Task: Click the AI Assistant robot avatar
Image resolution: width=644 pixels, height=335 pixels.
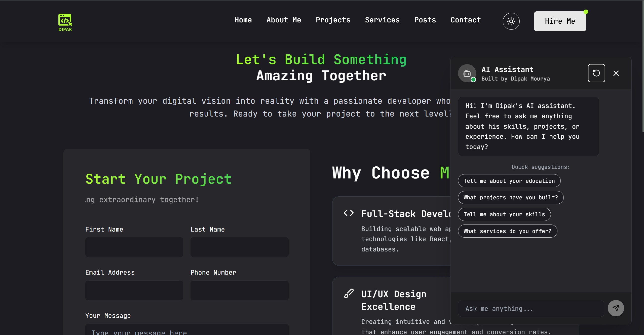Action: pyautogui.click(x=467, y=73)
